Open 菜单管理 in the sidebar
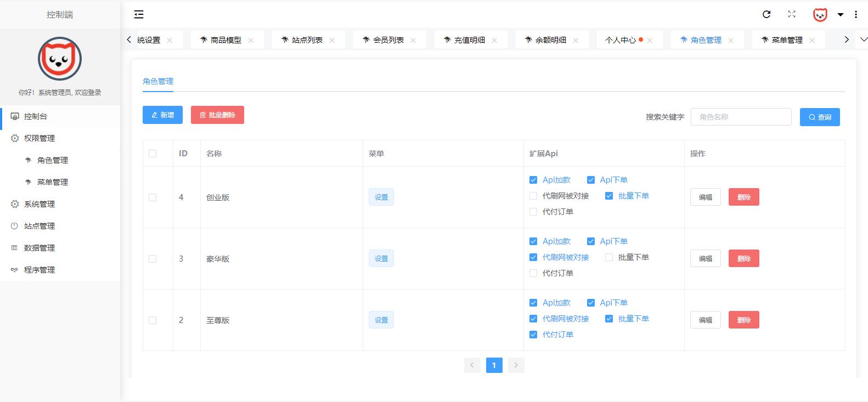Viewport: 868px width, 402px height. (53, 182)
